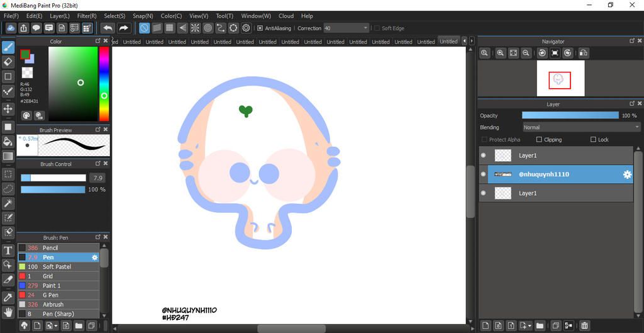Screen dimensions: 644x333
Task: Hide the top Layer1 layer
Action: pyautogui.click(x=484, y=155)
